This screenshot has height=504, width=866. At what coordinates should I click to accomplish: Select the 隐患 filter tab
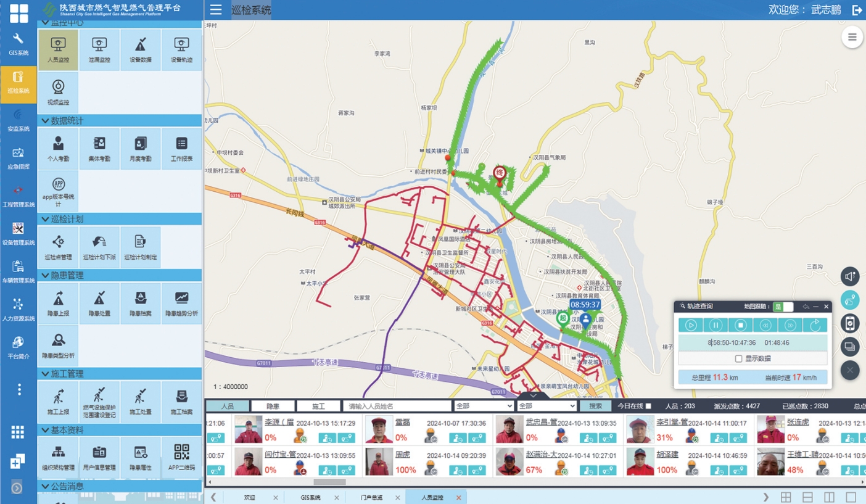pos(273,406)
